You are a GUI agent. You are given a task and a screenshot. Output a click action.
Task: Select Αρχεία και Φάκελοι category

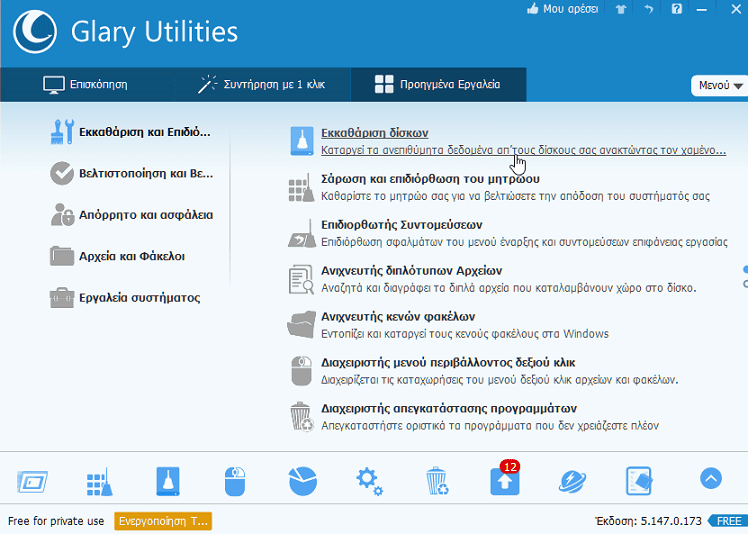click(x=117, y=256)
